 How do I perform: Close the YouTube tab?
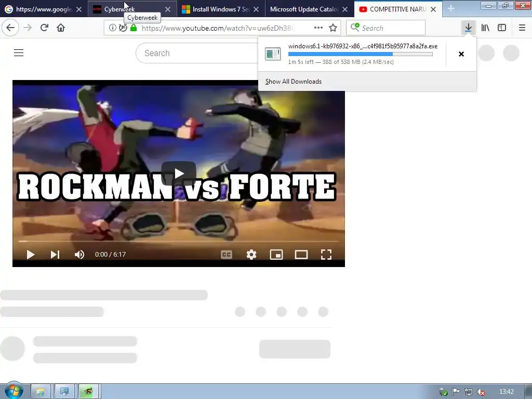[433, 9]
